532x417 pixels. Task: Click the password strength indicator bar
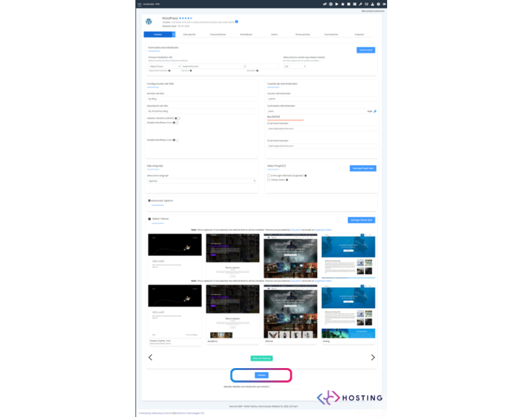click(284, 119)
